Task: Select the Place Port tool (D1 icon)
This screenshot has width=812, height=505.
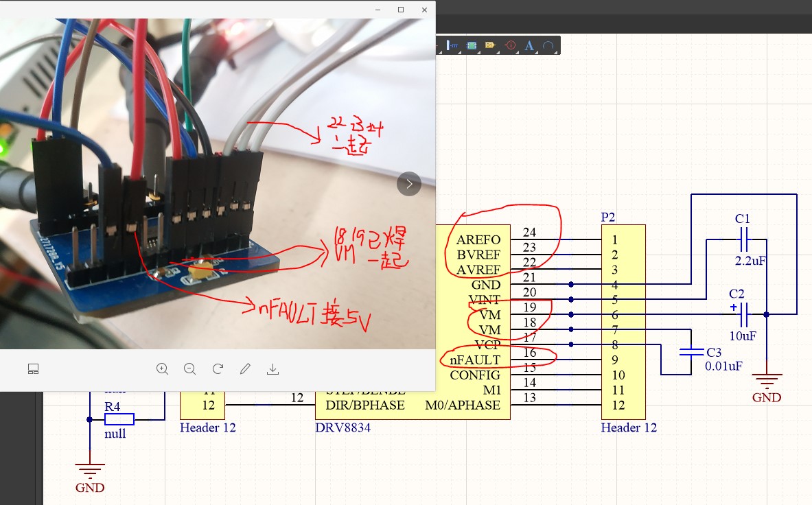Action: (x=490, y=45)
